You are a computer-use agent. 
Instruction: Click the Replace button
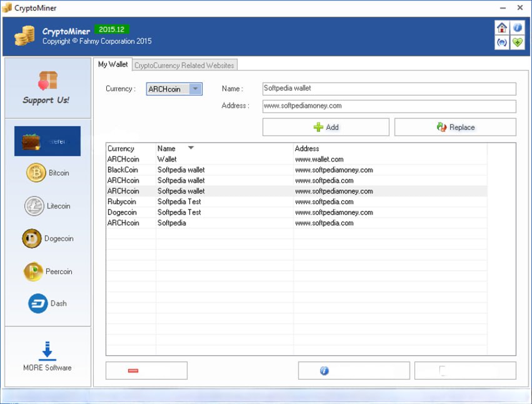point(455,127)
